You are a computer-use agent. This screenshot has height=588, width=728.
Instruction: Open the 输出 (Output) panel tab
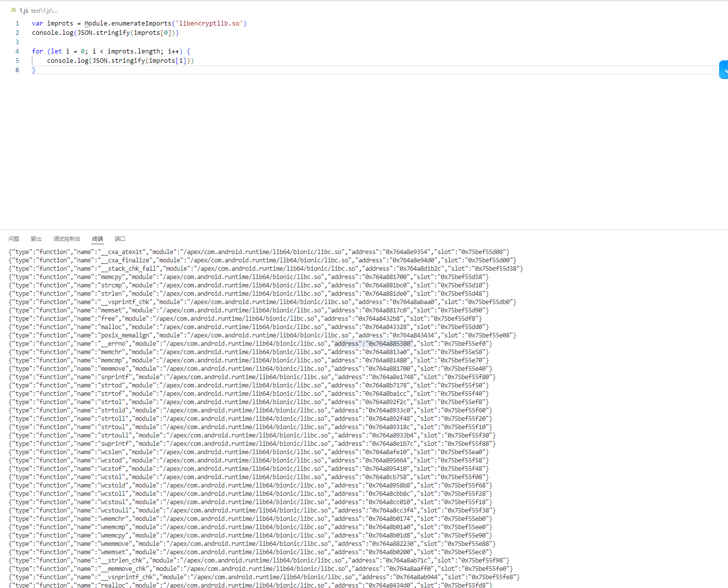pyautogui.click(x=36, y=239)
